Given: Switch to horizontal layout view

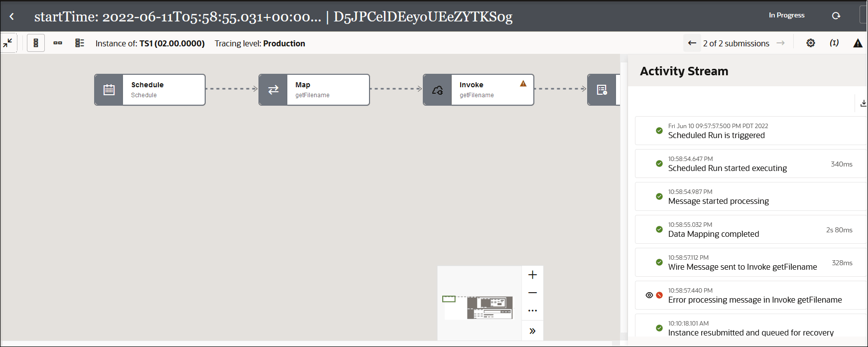Looking at the screenshot, I should 58,43.
